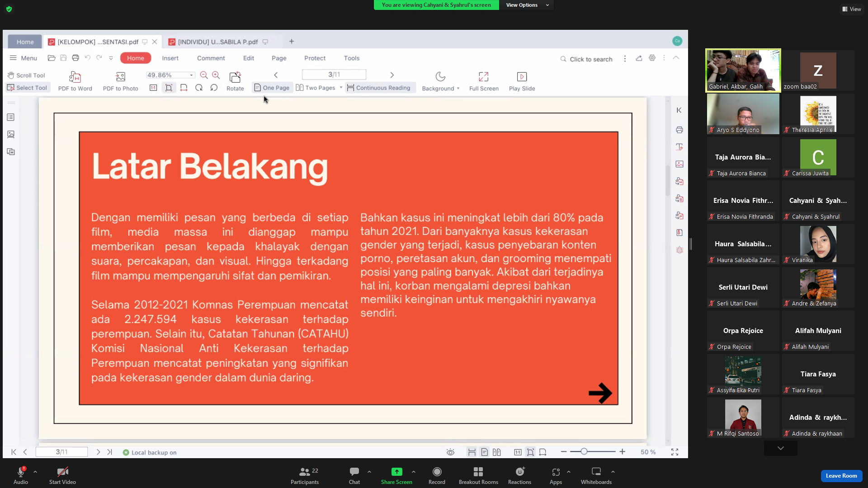868x488 pixels.
Task: Expand Two Pages dropdown arrow
Action: 341,88
